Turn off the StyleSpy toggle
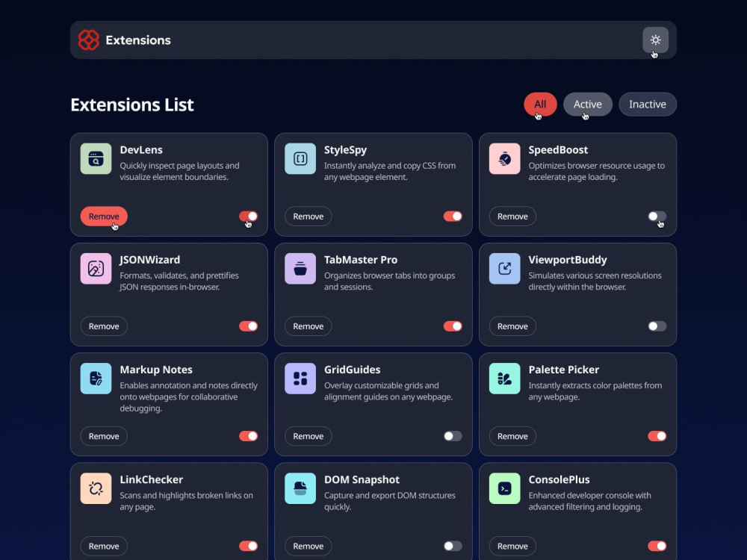Viewport: 747px width, 560px height. (453, 217)
